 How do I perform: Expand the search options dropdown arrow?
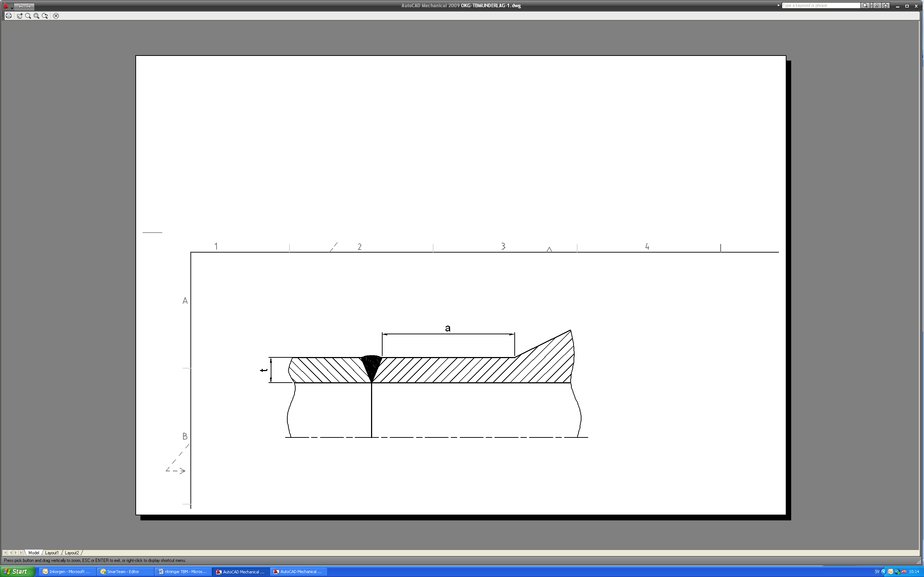[871, 5]
